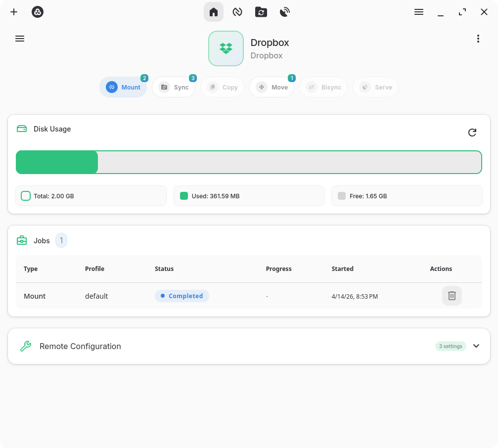Click the Copy operation chip
Image resolution: width=498 pixels, height=448 pixels.
(x=223, y=87)
